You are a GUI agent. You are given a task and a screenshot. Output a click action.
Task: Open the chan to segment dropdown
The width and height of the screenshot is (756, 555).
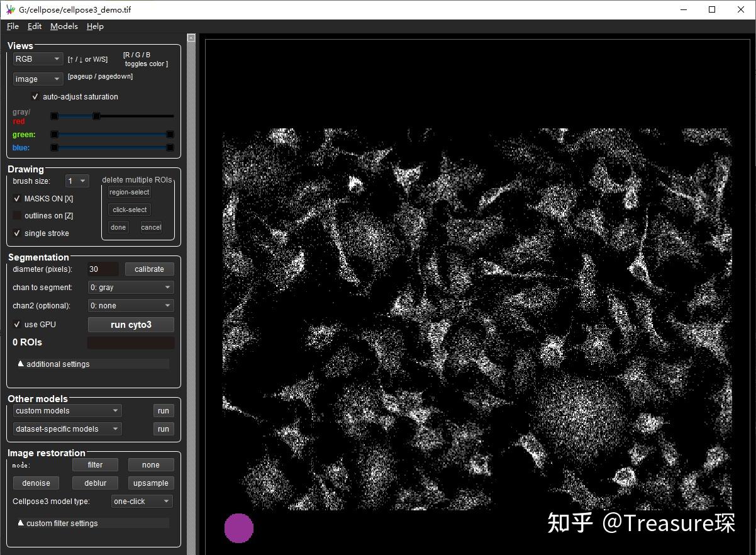pos(131,288)
